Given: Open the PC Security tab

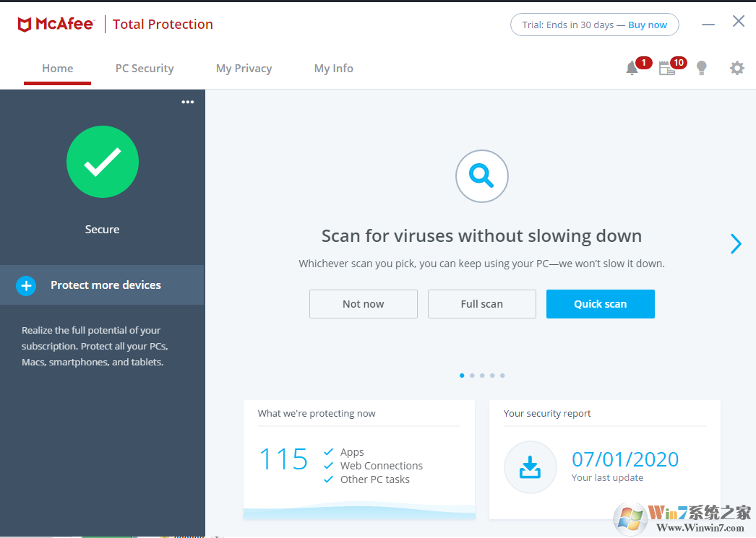Looking at the screenshot, I should point(145,69).
